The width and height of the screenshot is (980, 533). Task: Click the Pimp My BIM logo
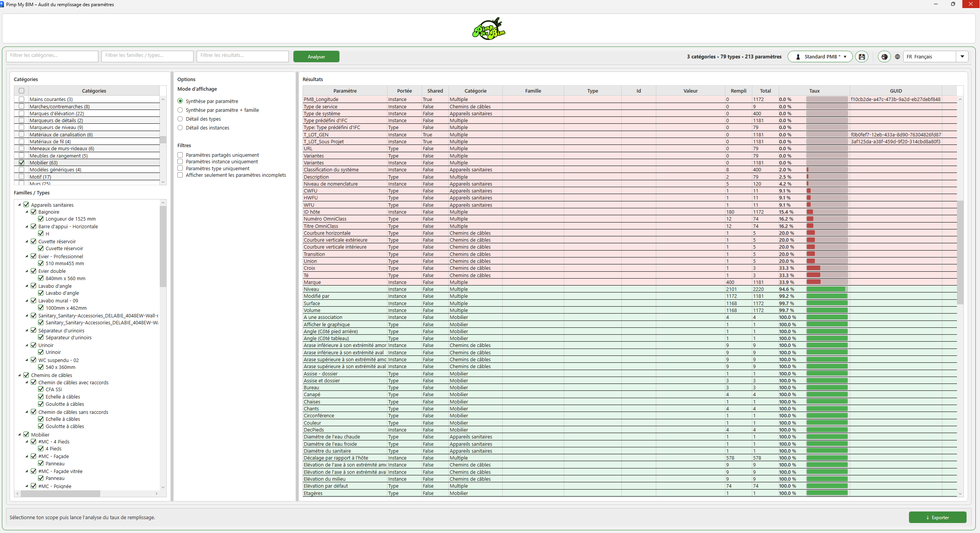489,29
